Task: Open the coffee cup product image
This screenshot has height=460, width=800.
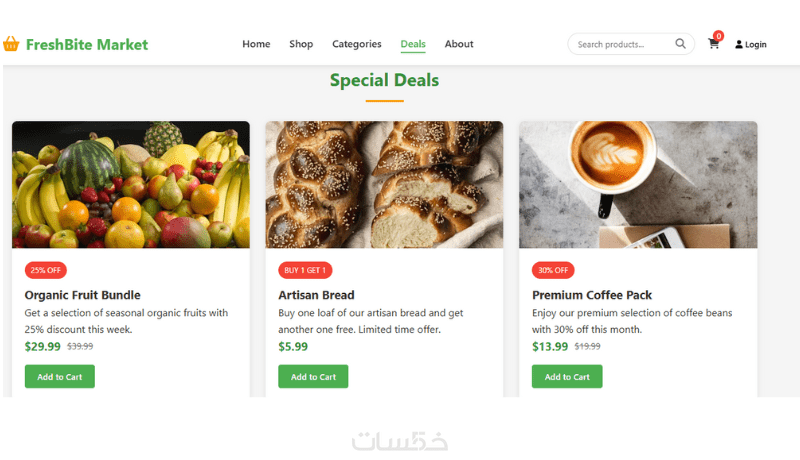Action: pos(638,185)
